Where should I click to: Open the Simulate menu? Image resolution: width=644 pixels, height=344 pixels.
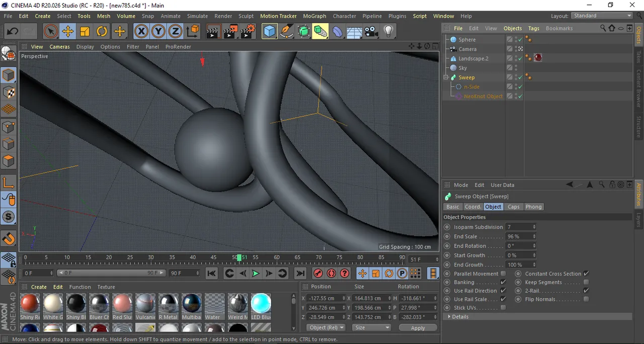tap(197, 16)
